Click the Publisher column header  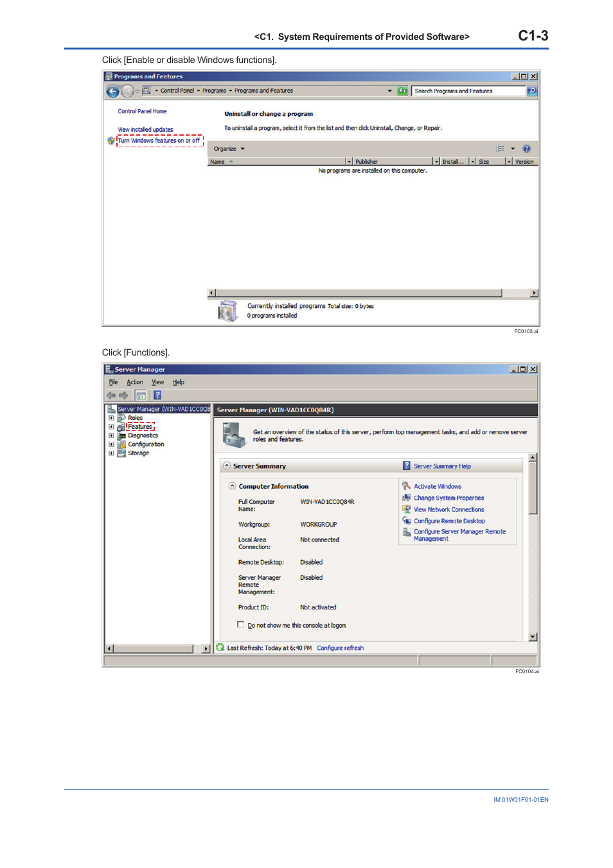point(393,162)
